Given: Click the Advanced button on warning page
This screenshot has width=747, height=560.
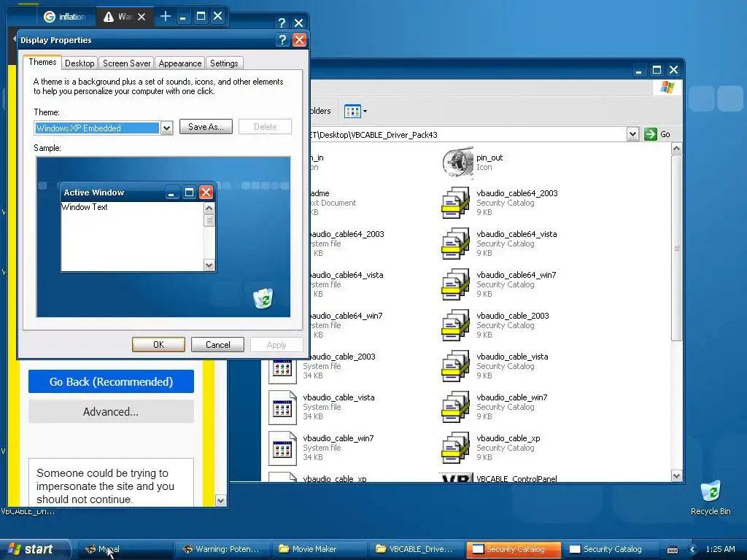Looking at the screenshot, I should click(x=111, y=411).
